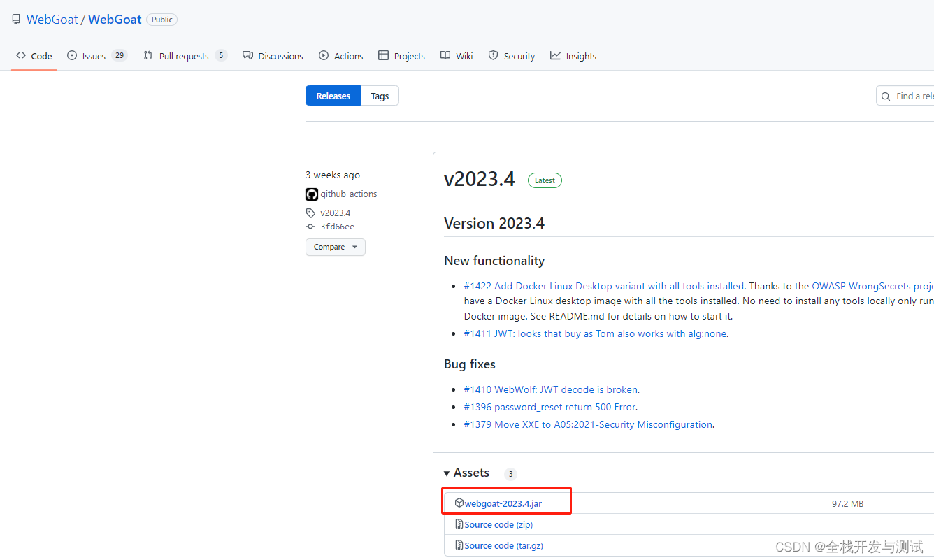Viewport: 934px width, 560px height.
Task: Click the zip file icon for Source code (zip)
Action: [459, 524]
